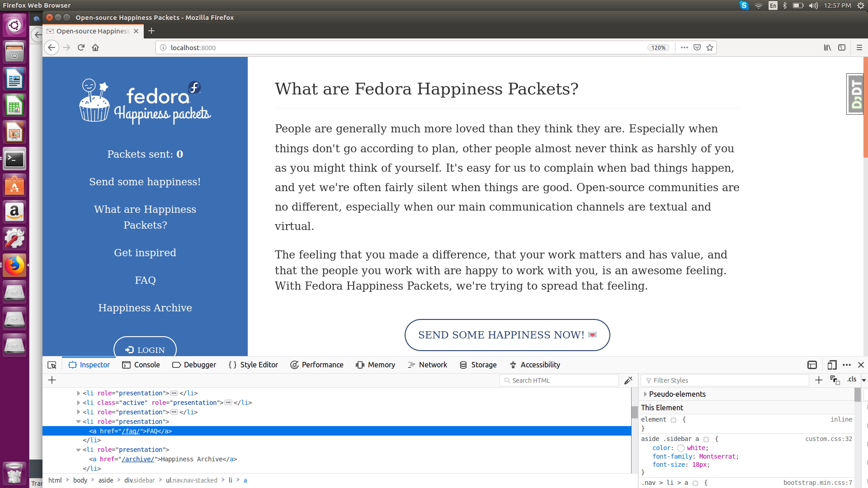Image resolution: width=868 pixels, height=488 pixels.
Task: Open DevTools customize options menu
Action: click(x=847, y=365)
